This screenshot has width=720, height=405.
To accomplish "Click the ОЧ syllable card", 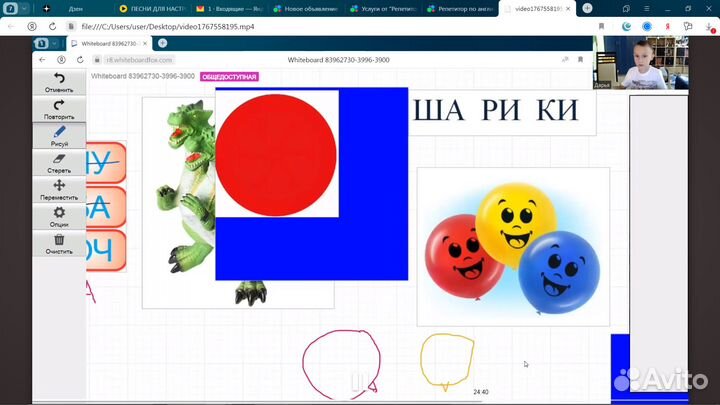I will click(106, 250).
